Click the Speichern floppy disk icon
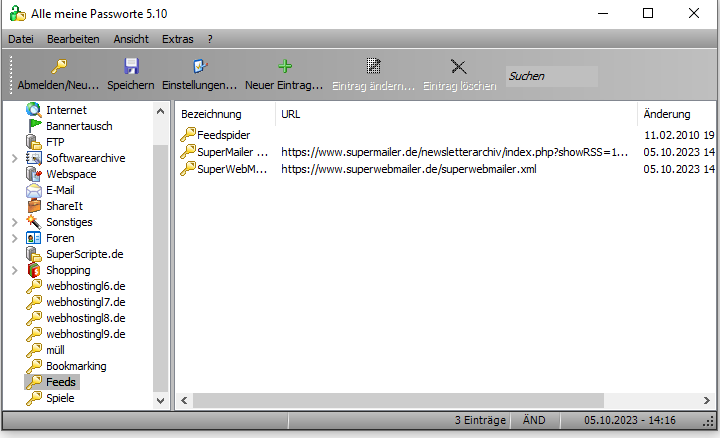 coord(130,67)
